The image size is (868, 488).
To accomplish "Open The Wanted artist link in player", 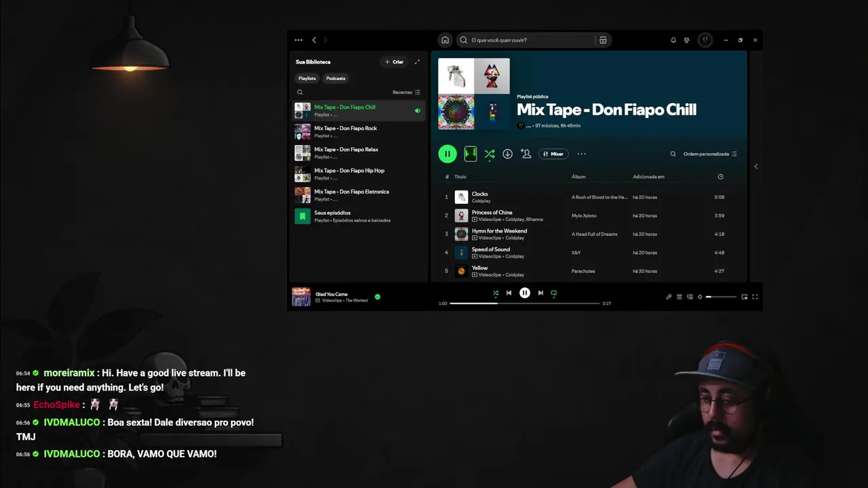I will click(357, 300).
